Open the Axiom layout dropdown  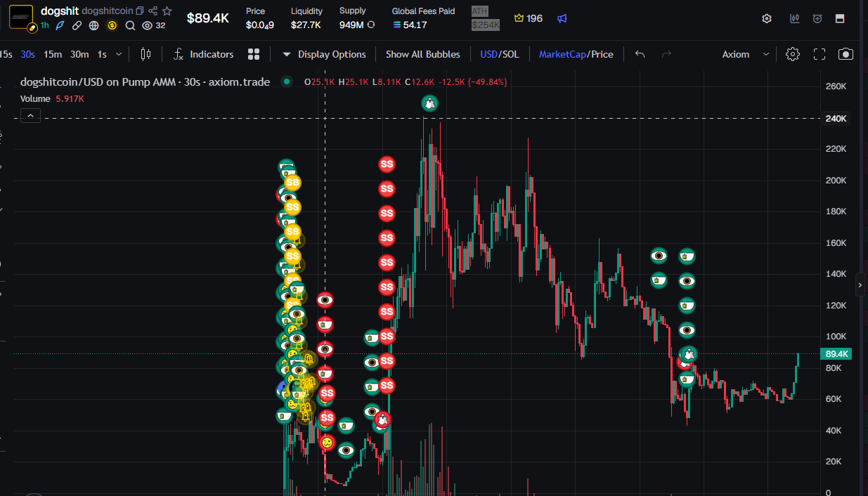pos(745,54)
